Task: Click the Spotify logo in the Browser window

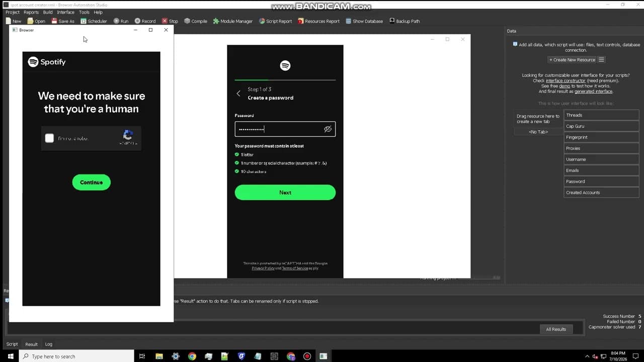Action: click(47, 62)
